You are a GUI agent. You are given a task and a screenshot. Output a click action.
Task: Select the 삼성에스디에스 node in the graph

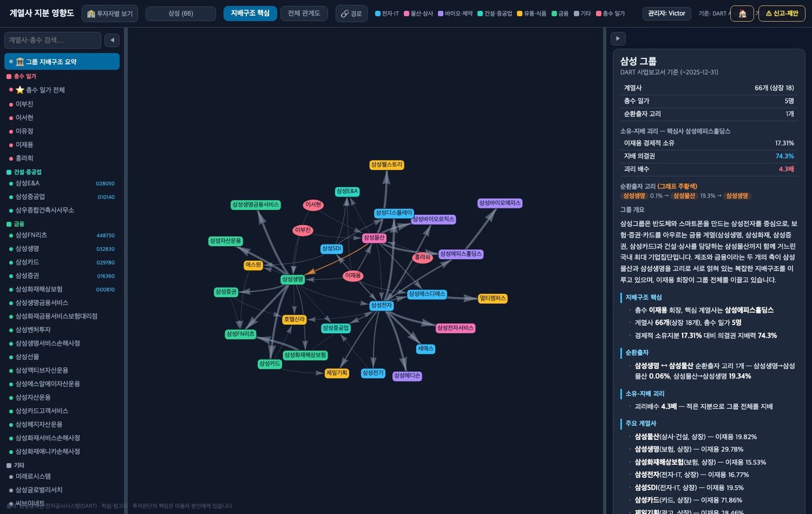(x=426, y=294)
